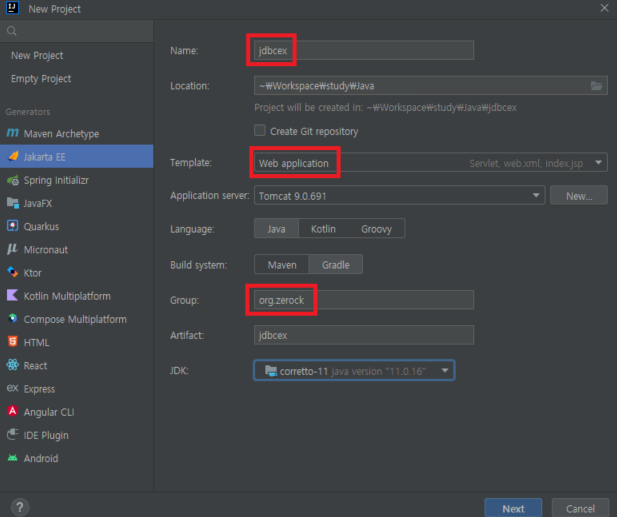Click the Angular CLI red icon
Screen dimensions: 617x517
(x=13, y=411)
